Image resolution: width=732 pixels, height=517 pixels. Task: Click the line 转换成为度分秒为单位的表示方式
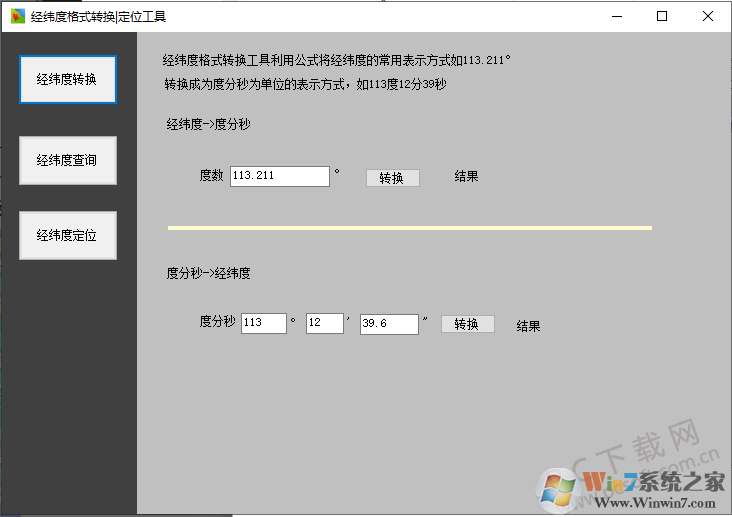[305, 85]
